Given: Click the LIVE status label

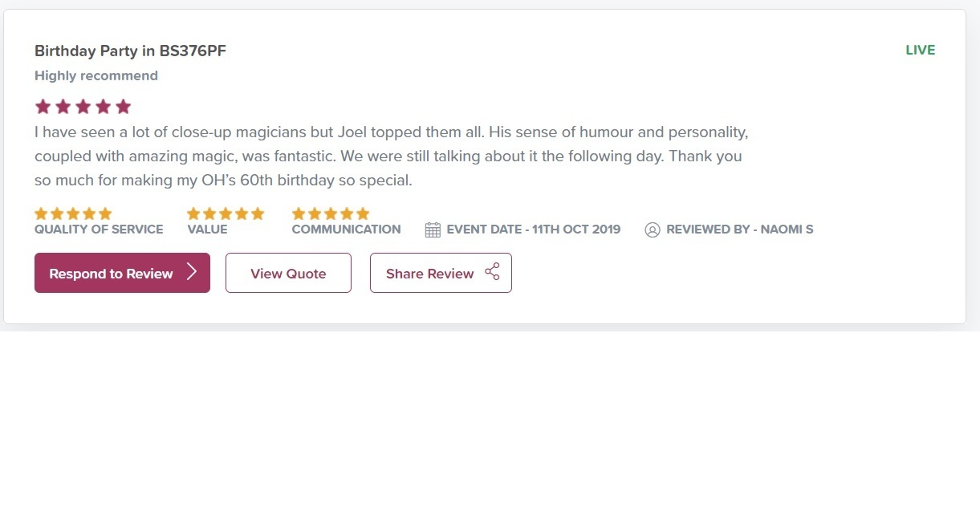Looking at the screenshot, I should tap(920, 50).
